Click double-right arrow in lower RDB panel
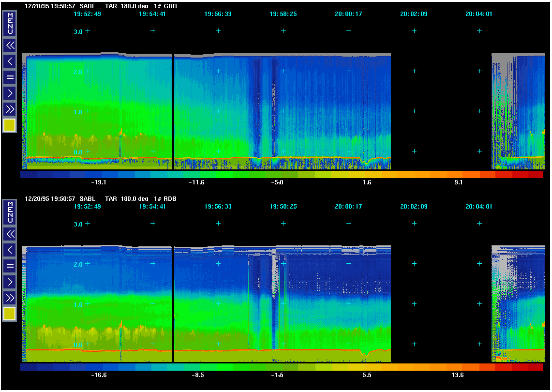 pos(10,297)
